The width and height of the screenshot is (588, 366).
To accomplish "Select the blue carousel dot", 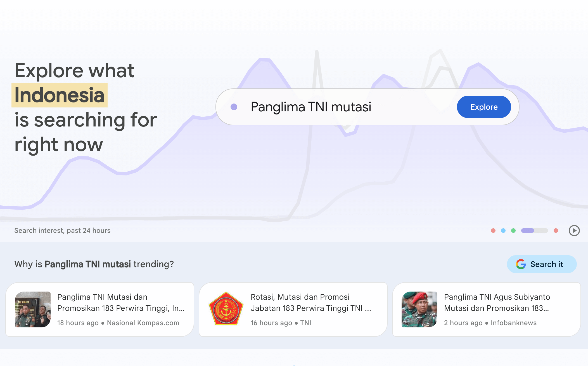I will click(x=503, y=231).
